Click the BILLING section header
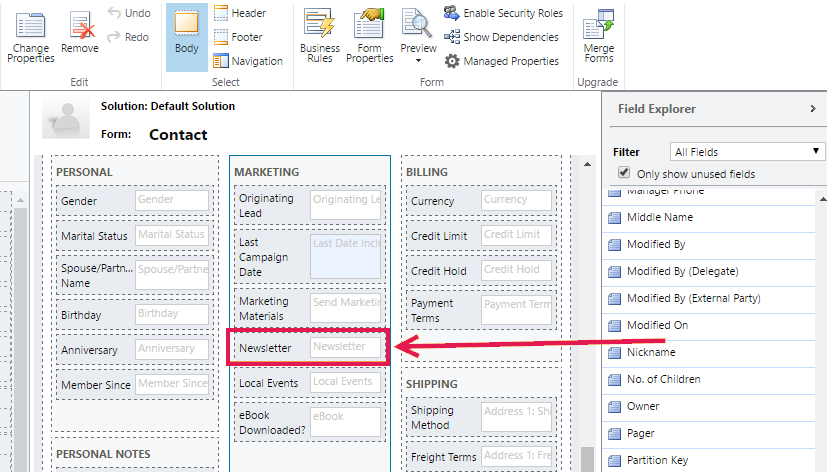Screen dimensions: 827x472 click(x=427, y=172)
